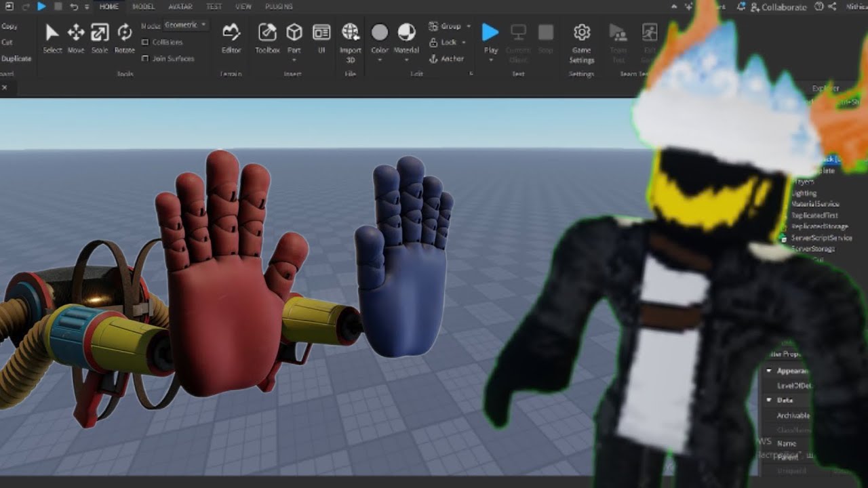
Task: Switch to the AVATAR tab
Action: pos(180,6)
